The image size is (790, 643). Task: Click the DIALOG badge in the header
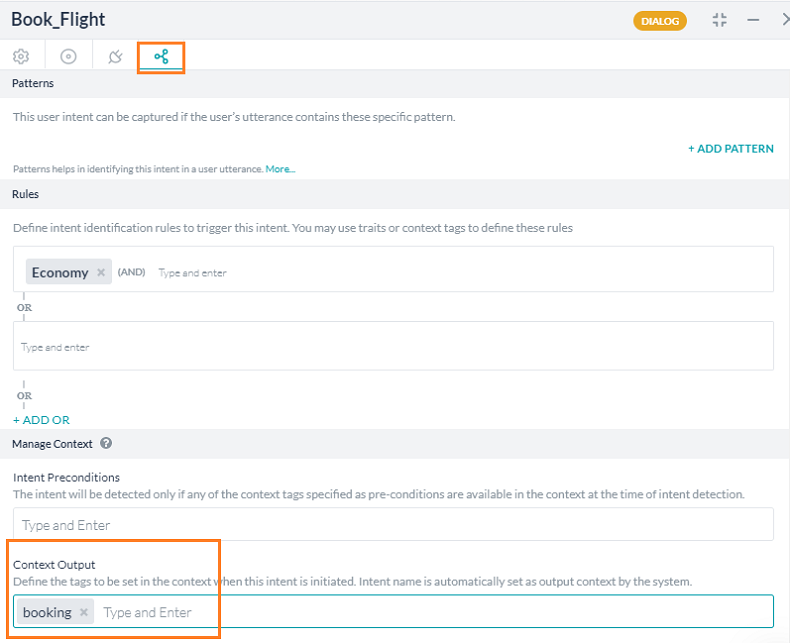659,20
